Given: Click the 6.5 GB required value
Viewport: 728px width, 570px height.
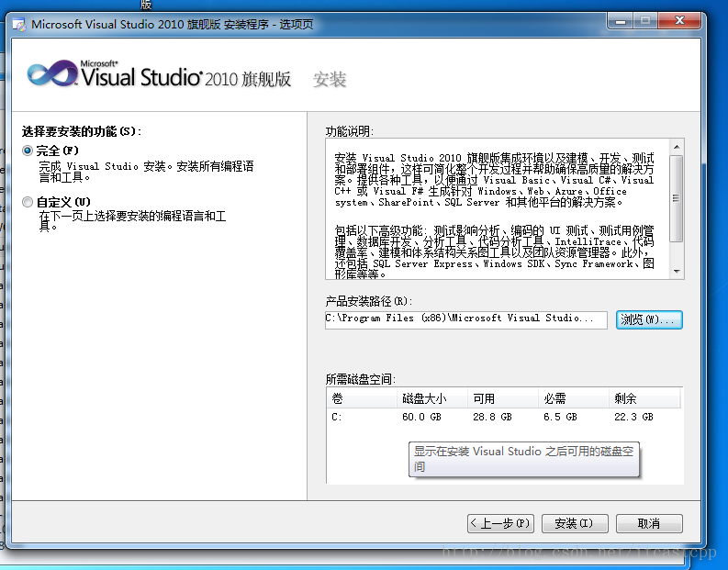Looking at the screenshot, I should (x=560, y=417).
